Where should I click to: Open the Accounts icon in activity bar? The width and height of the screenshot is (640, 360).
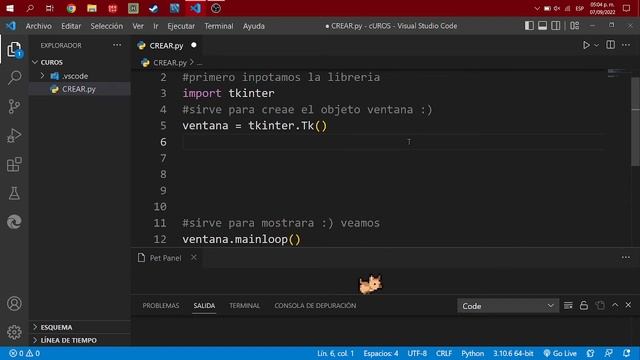(14, 304)
